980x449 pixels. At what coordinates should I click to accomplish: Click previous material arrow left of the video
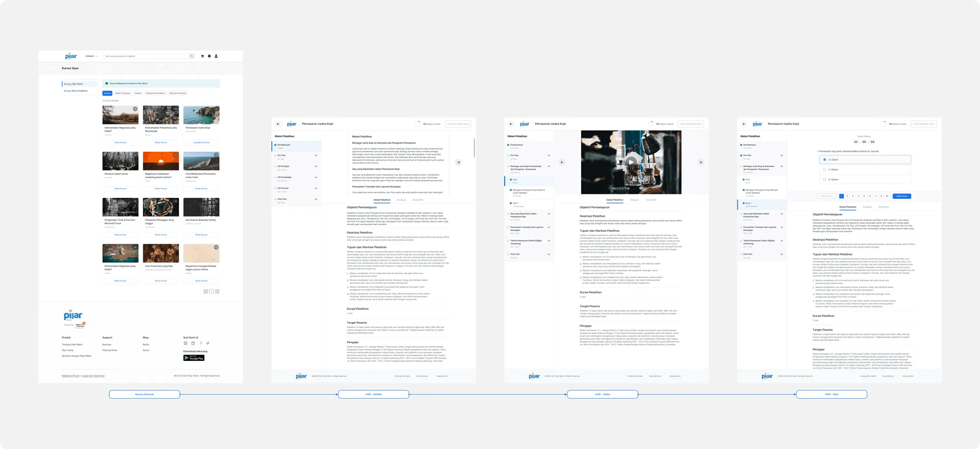tap(562, 162)
